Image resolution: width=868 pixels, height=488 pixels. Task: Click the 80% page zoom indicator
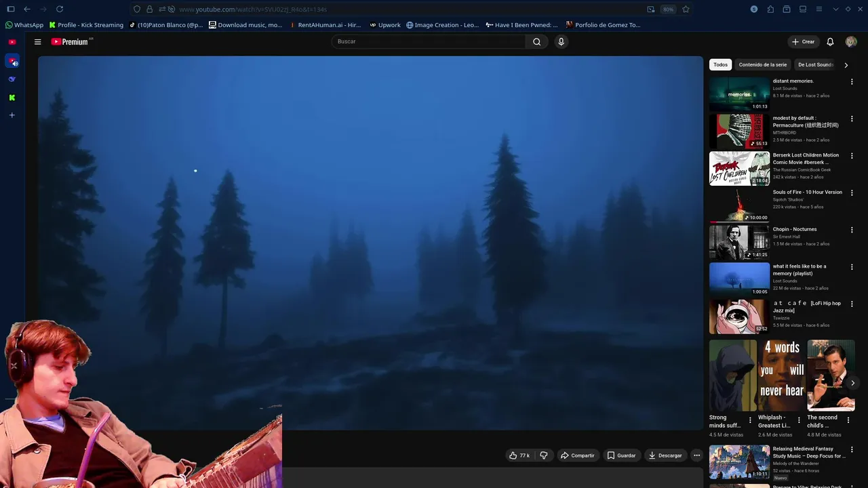click(669, 9)
